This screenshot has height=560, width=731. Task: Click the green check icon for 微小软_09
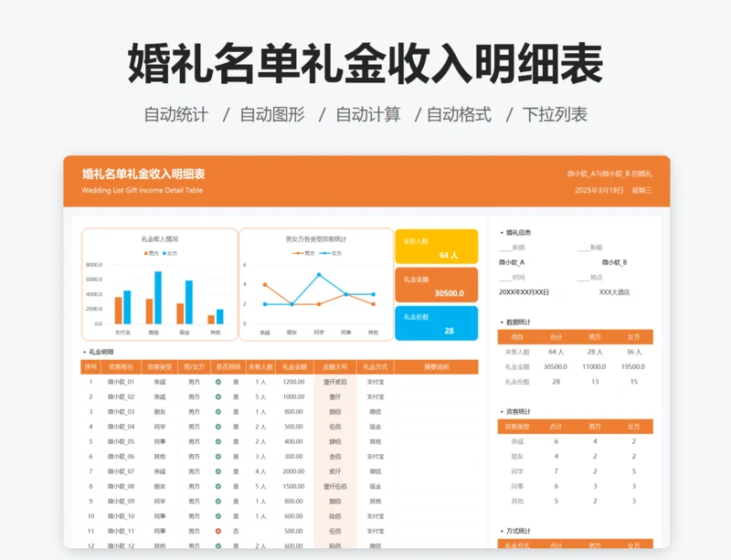(218, 502)
